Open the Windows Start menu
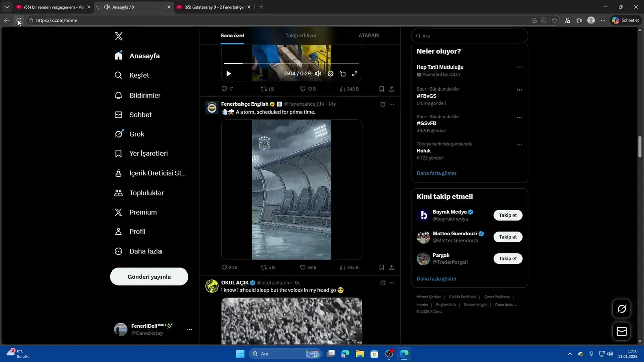The height and width of the screenshot is (362, 644). (240, 354)
